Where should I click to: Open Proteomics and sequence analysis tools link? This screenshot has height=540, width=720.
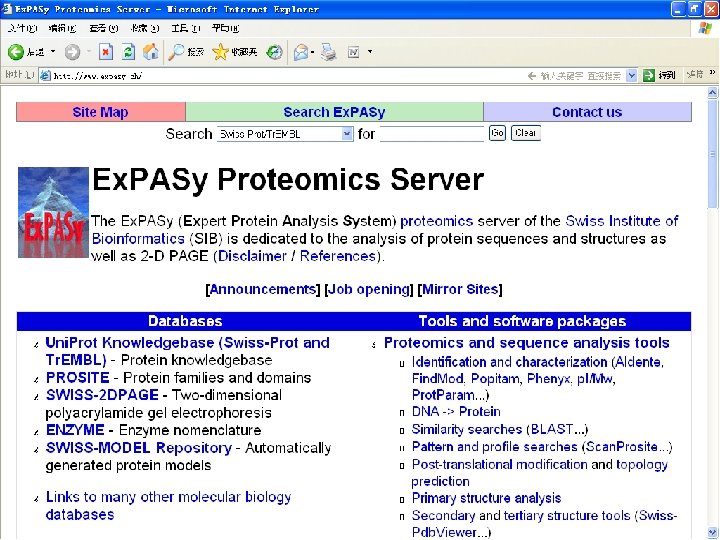[x=527, y=343]
